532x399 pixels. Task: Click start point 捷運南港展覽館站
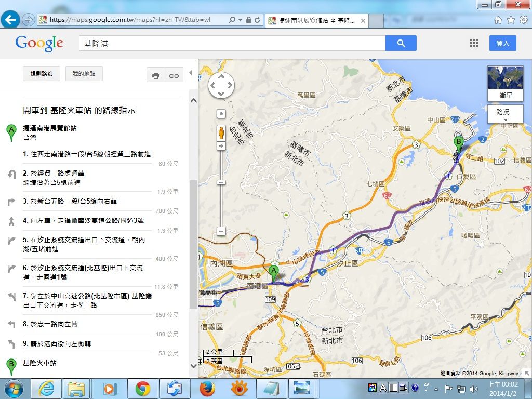point(50,128)
